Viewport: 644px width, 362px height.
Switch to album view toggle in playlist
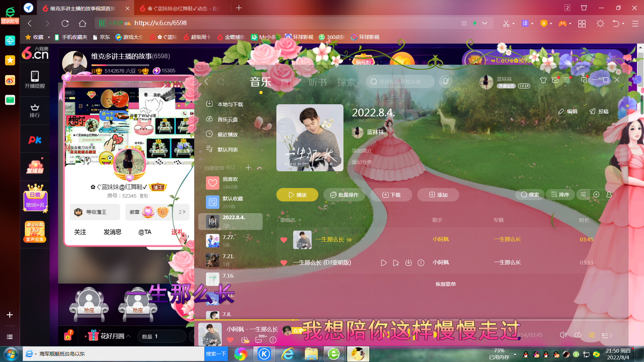click(x=596, y=194)
